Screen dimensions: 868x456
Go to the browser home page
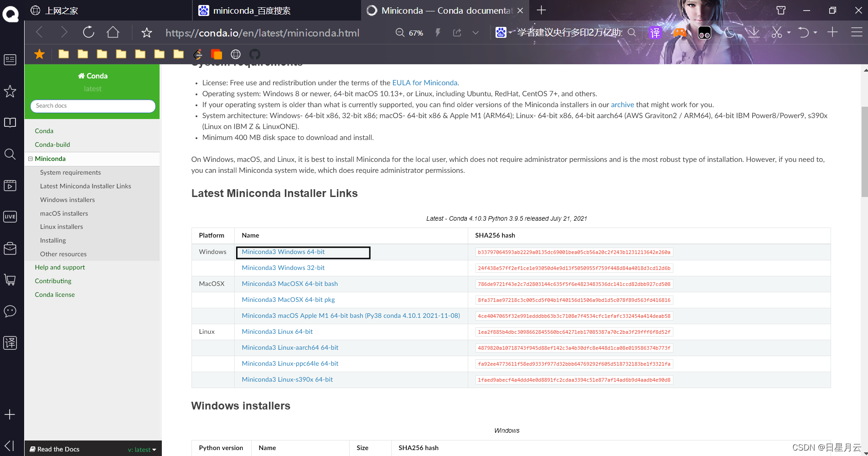[113, 32]
